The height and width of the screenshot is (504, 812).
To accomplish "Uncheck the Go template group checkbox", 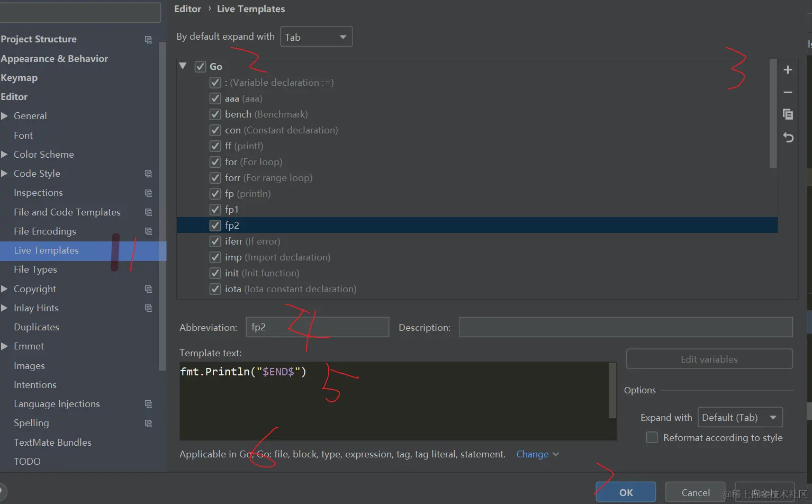I will (200, 67).
